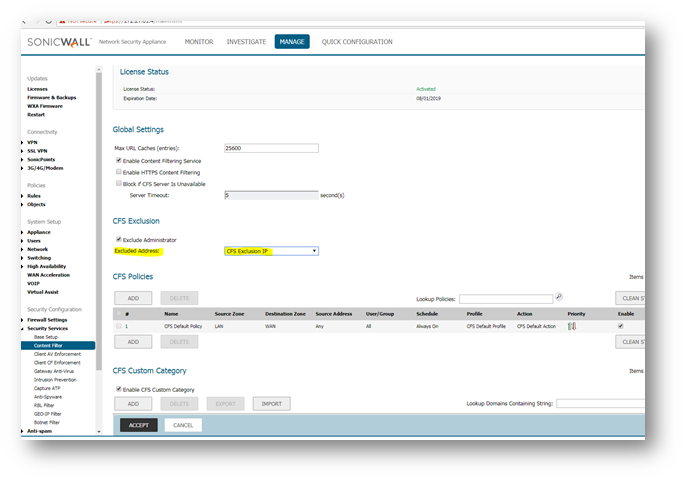Toggle Block if CFS Server Is Unavailable checkbox
This screenshot has height=482, width=687.
pos(119,183)
